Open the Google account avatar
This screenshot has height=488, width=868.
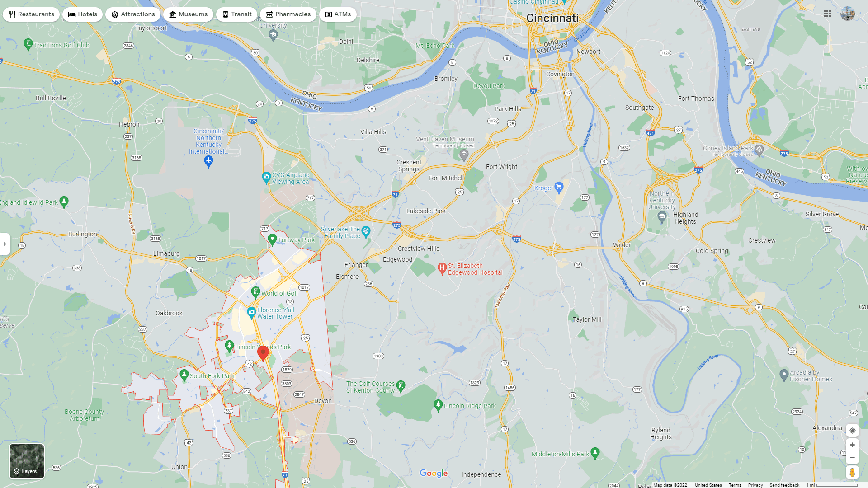click(848, 14)
